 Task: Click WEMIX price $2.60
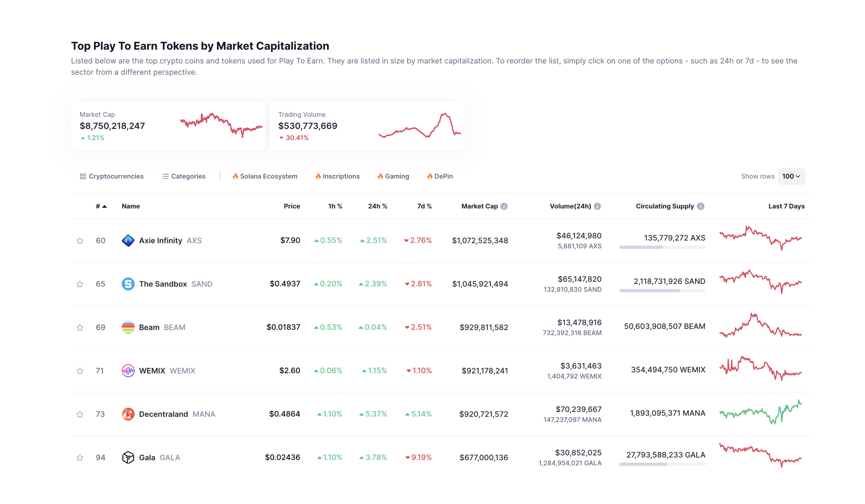click(x=290, y=370)
